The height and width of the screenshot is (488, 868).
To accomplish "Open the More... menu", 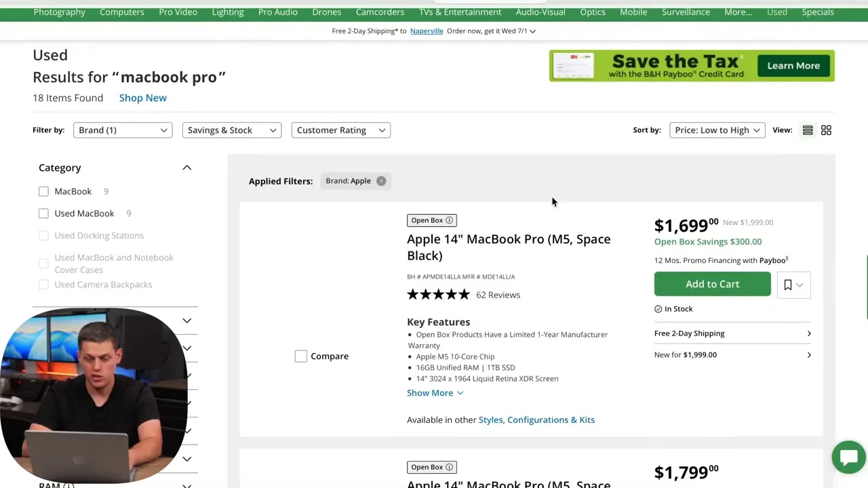I will [738, 12].
